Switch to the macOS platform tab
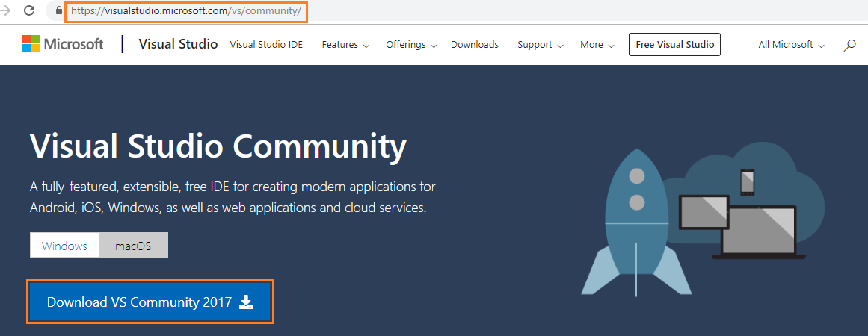This screenshot has height=336, width=868. (x=133, y=246)
